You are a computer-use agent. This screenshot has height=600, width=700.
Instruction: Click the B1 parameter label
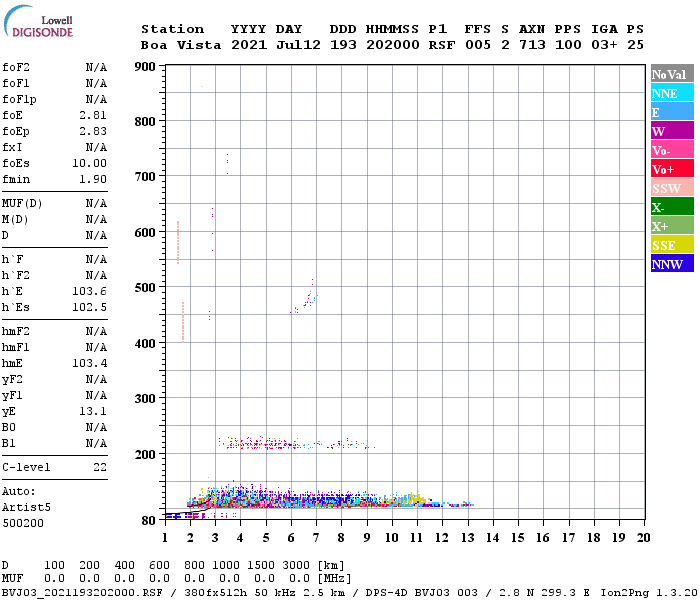click(x=9, y=443)
